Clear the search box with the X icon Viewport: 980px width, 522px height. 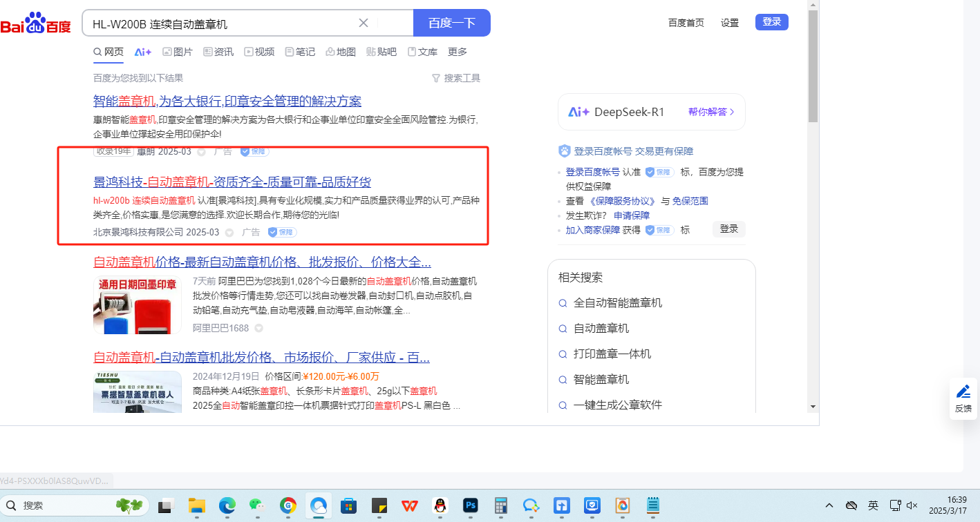tap(364, 23)
